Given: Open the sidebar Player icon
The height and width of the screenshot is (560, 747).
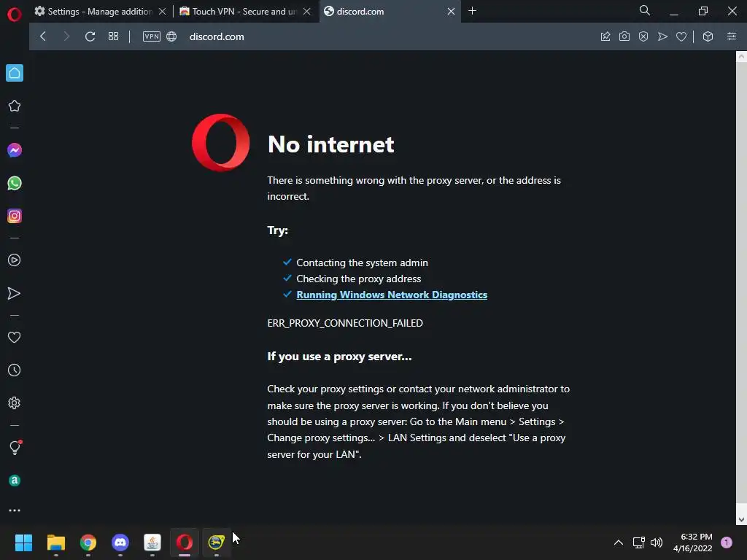Looking at the screenshot, I should (x=15, y=260).
